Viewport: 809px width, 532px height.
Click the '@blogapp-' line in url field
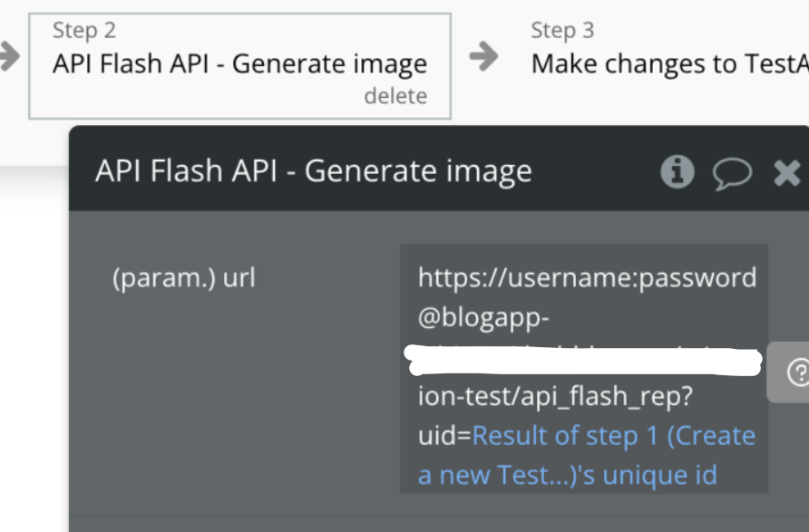483,320
